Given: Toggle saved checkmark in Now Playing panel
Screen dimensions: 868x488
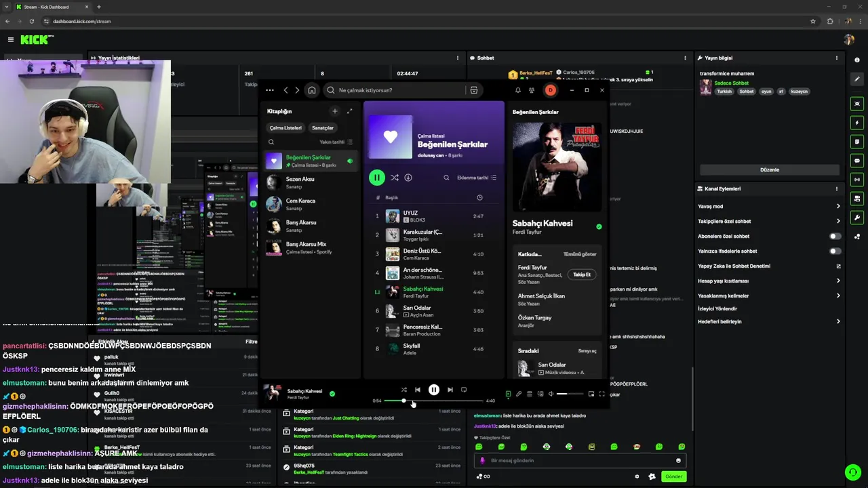Looking at the screenshot, I should click(x=599, y=226).
